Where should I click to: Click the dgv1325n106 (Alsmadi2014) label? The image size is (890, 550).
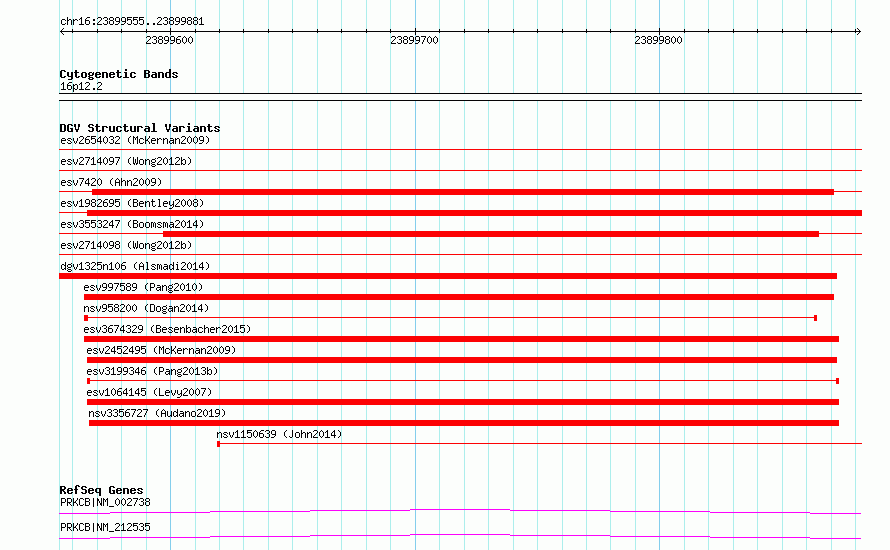[x=135, y=266]
